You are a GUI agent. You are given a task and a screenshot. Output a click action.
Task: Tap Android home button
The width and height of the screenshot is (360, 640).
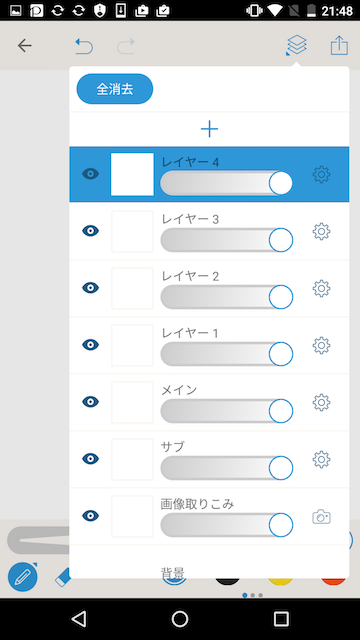click(x=180, y=619)
